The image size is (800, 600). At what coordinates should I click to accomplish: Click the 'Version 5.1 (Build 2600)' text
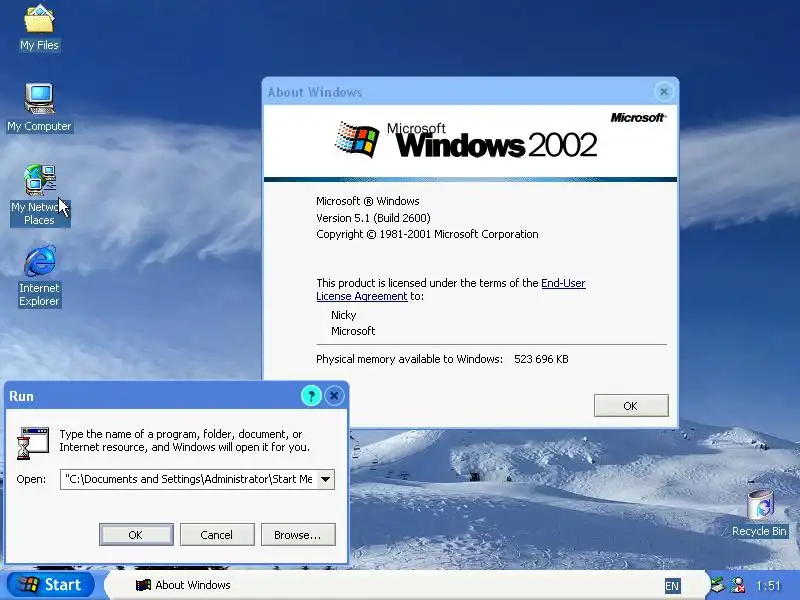(373, 218)
